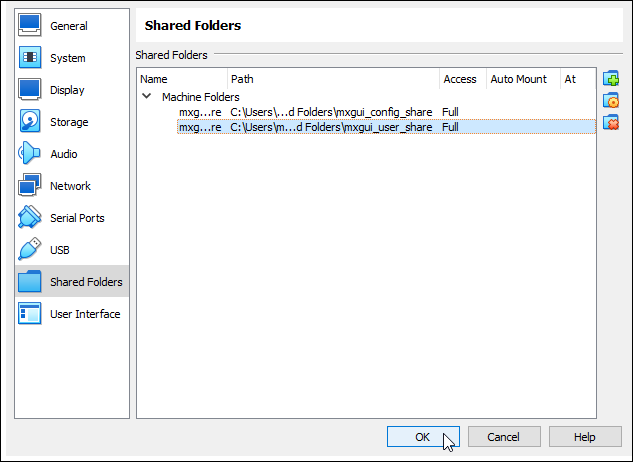
Task: Sort by the Name column header
Action: (x=180, y=79)
